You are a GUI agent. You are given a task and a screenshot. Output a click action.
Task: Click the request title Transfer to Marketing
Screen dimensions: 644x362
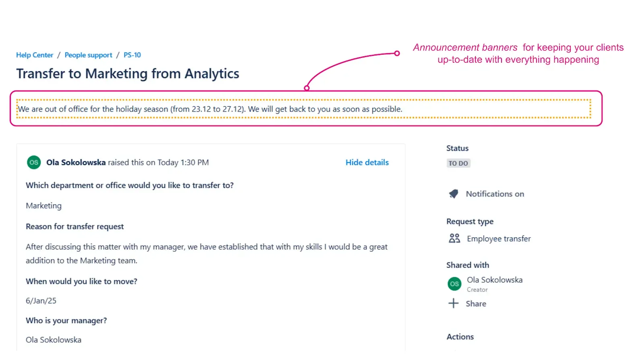tap(128, 74)
